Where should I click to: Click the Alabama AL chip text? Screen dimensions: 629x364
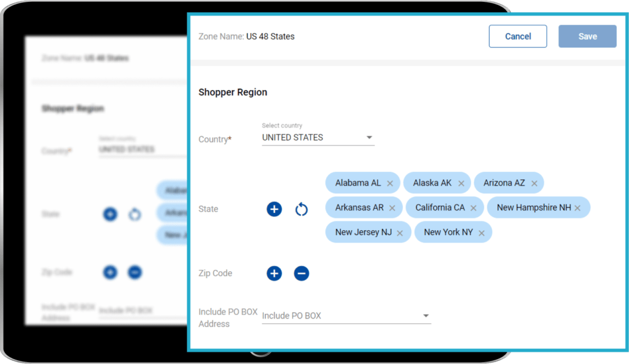(x=358, y=183)
